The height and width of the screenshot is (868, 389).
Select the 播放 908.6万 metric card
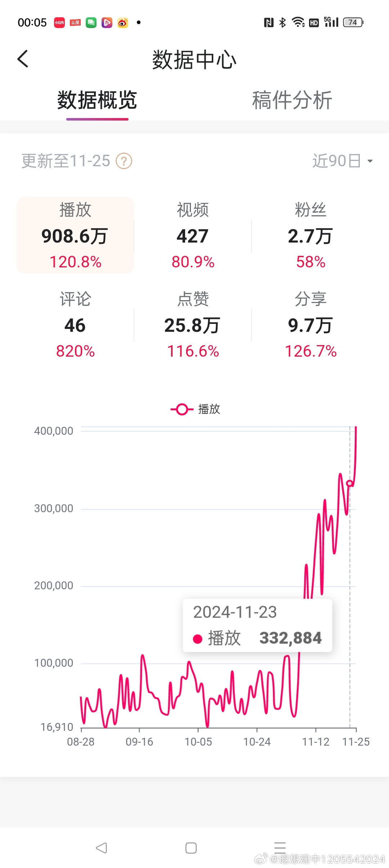pyautogui.click(x=75, y=235)
